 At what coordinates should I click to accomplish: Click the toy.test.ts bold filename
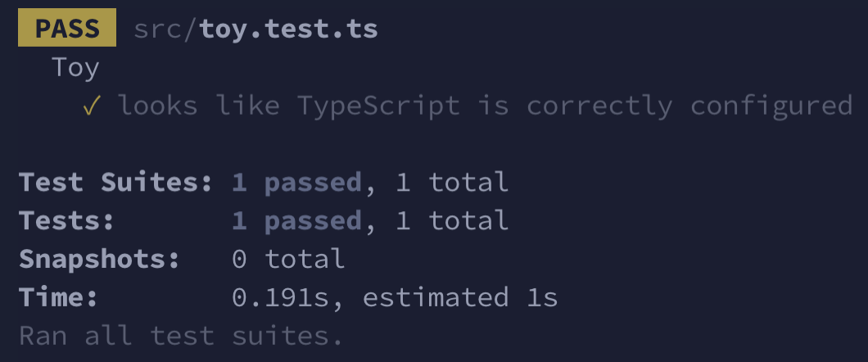click(289, 29)
